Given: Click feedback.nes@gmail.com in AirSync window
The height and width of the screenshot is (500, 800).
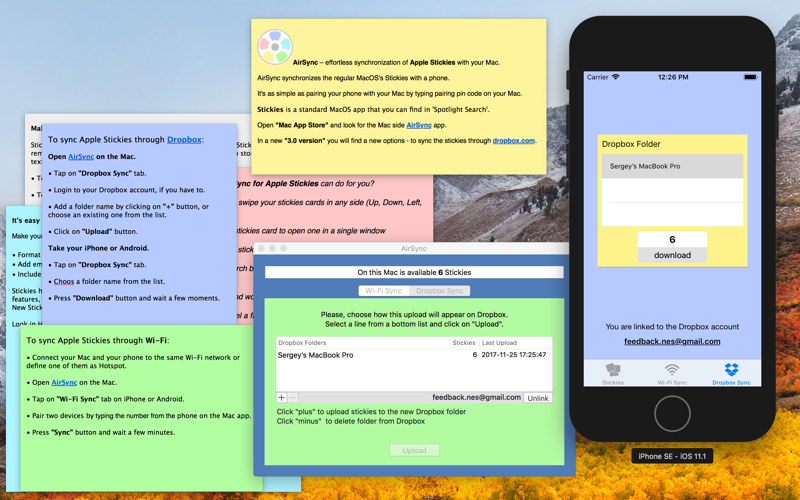Looking at the screenshot, I should tap(477, 397).
